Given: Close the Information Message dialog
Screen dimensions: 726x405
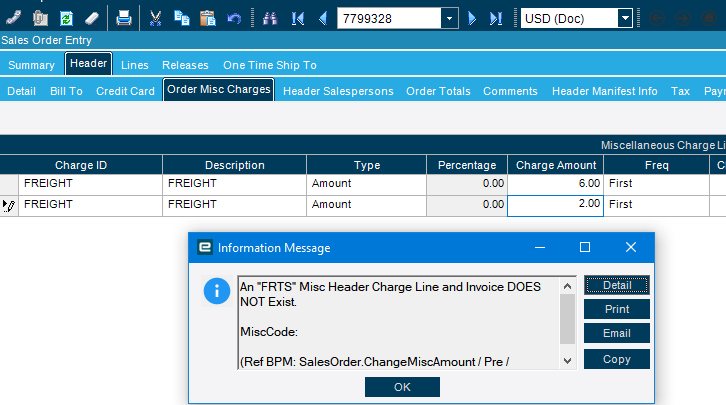Looking at the screenshot, I should (631, 247).
